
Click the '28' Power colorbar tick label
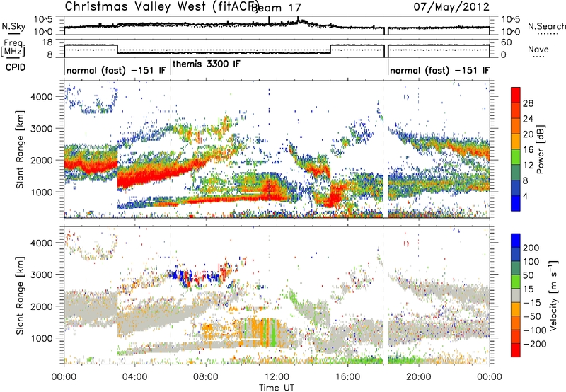528,103
